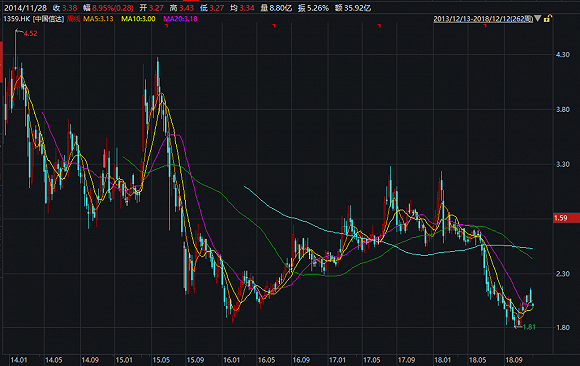Click the red event marker near 16.05

point(274,26)
